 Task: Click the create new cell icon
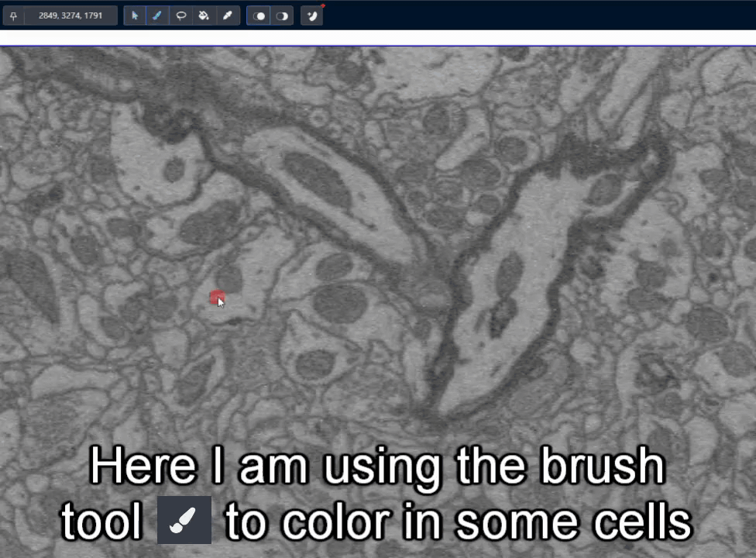(312, 16)
